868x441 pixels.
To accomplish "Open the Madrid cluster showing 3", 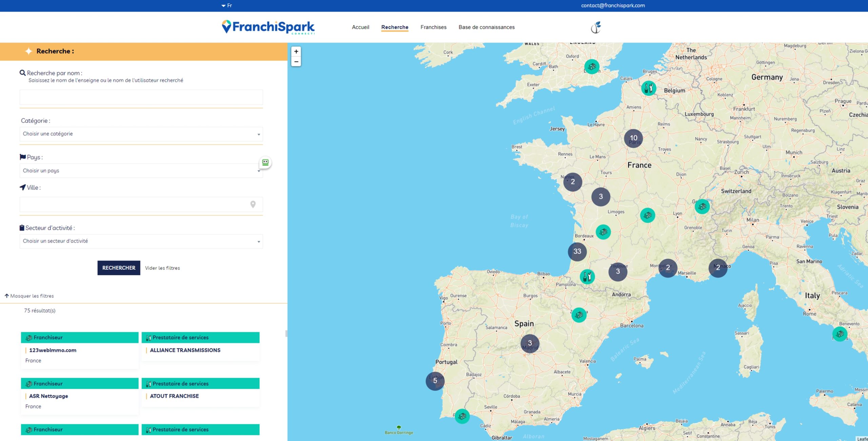I will [x=530, y=343].
